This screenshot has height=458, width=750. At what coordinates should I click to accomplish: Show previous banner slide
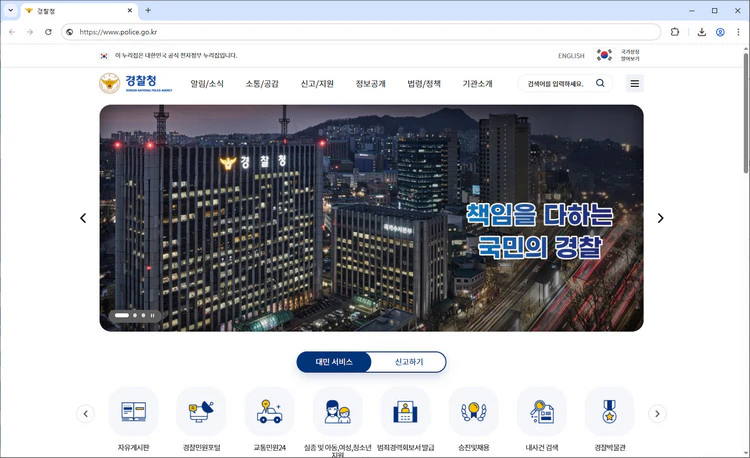[x=83, y=218]
